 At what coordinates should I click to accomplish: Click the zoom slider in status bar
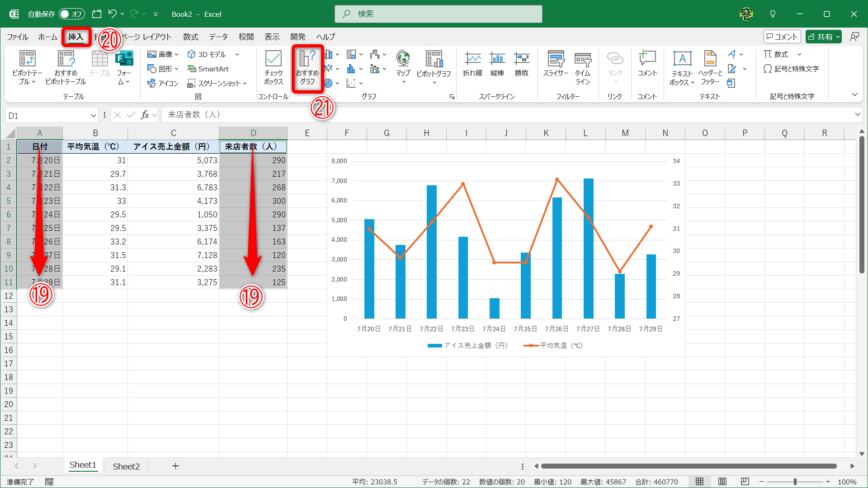(x=795, y=482)
